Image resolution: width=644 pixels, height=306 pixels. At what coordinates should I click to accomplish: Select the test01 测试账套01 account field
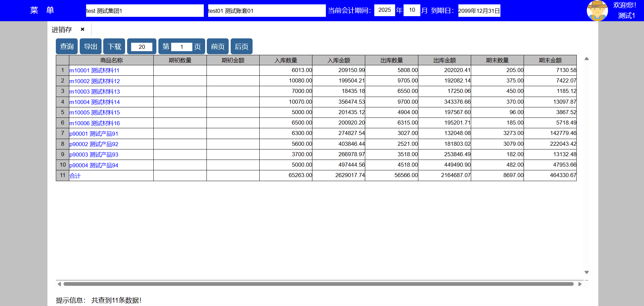(x=266, y=11)
